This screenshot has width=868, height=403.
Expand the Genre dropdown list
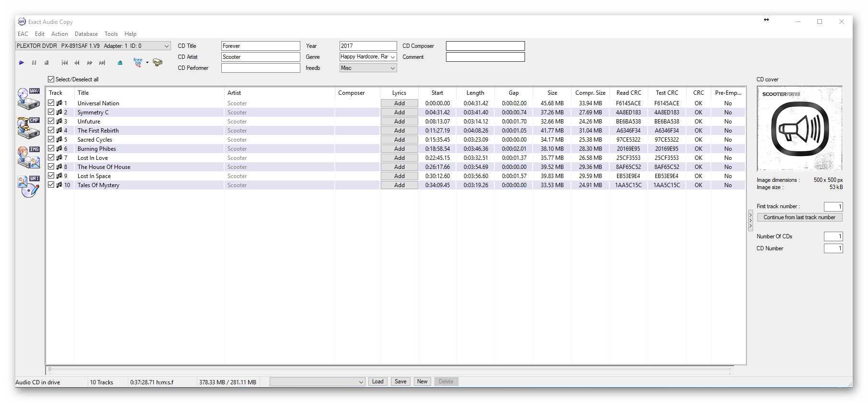(393, 57)
